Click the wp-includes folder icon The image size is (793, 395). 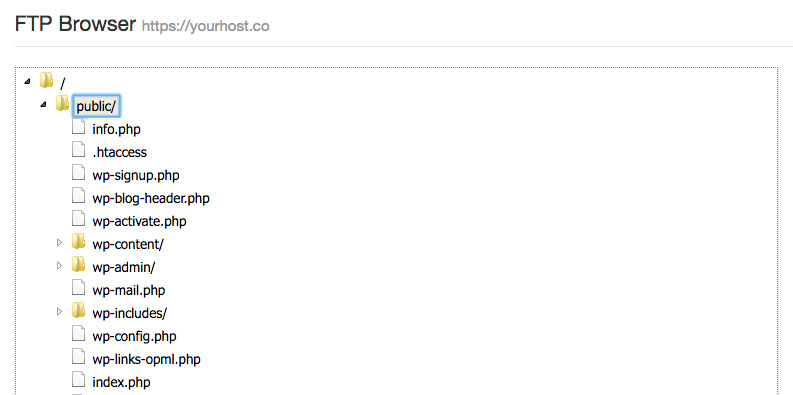(78, 311)
